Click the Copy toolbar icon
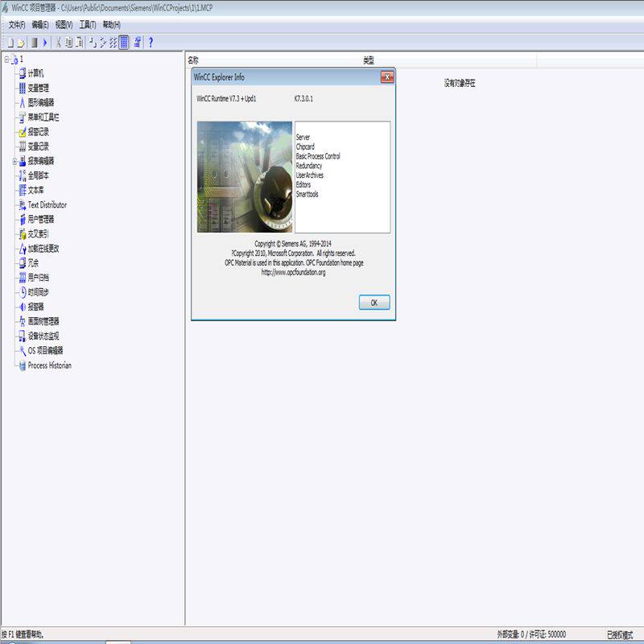644x644 pixels. [68, 43]
